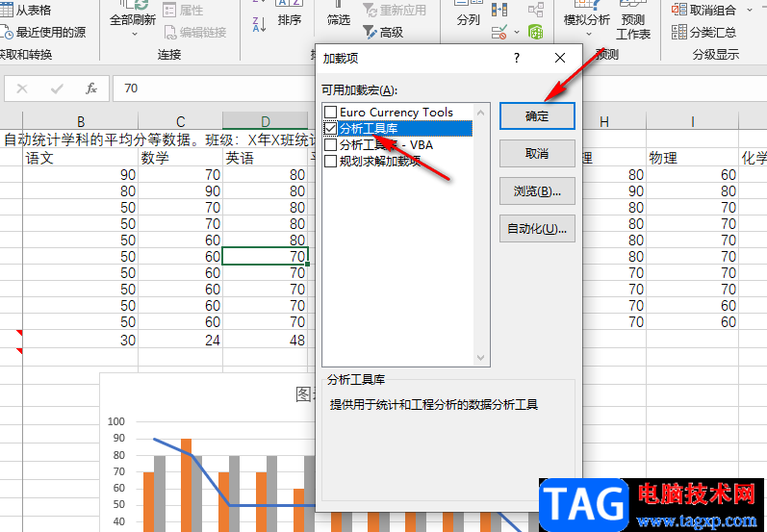Expand the data validation dropdown arrow
The height and width of the screenshot is (532, 767).
pos(517,33)
